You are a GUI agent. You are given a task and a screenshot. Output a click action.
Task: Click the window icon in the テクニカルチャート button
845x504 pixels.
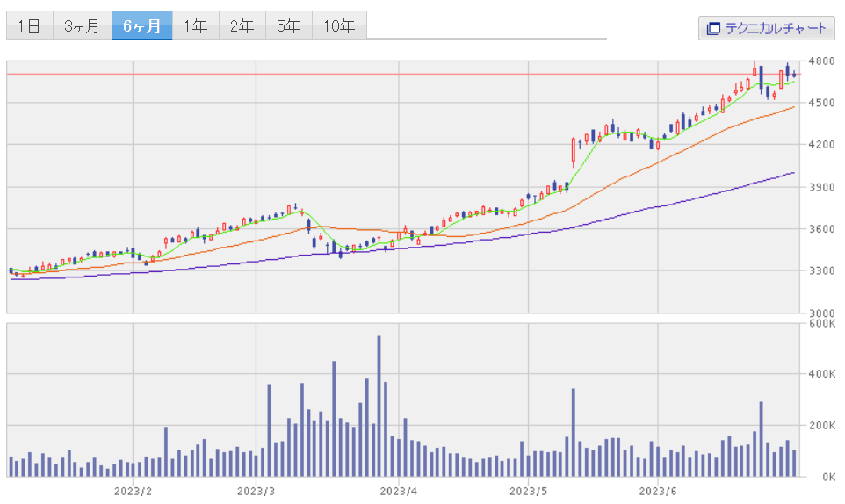(x=713, y=28)
